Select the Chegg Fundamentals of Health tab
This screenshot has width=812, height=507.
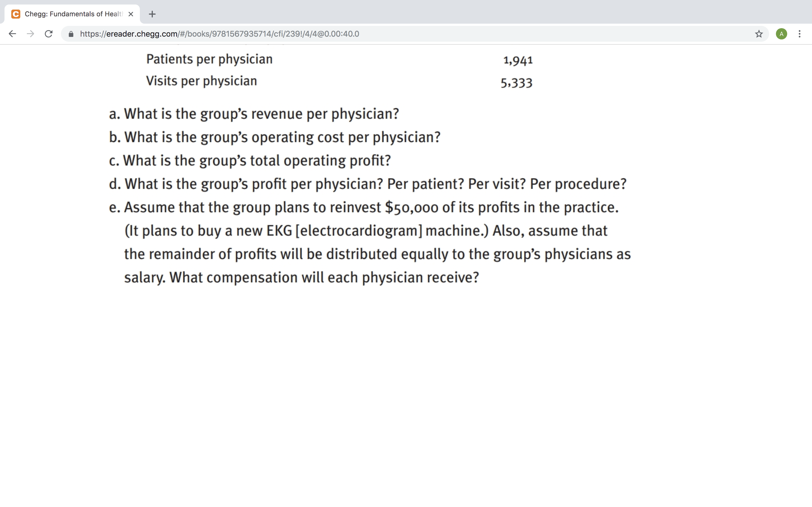coord(72,14)
